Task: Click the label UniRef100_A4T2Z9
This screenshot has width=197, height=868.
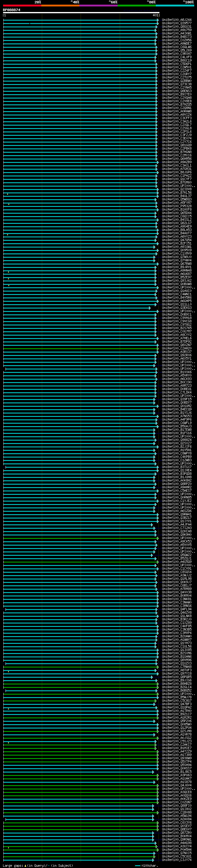Action: (176, 751)
